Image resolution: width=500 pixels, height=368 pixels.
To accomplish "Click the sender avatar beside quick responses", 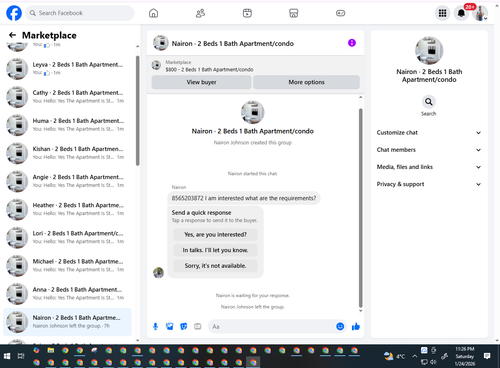I will [158, 272].
